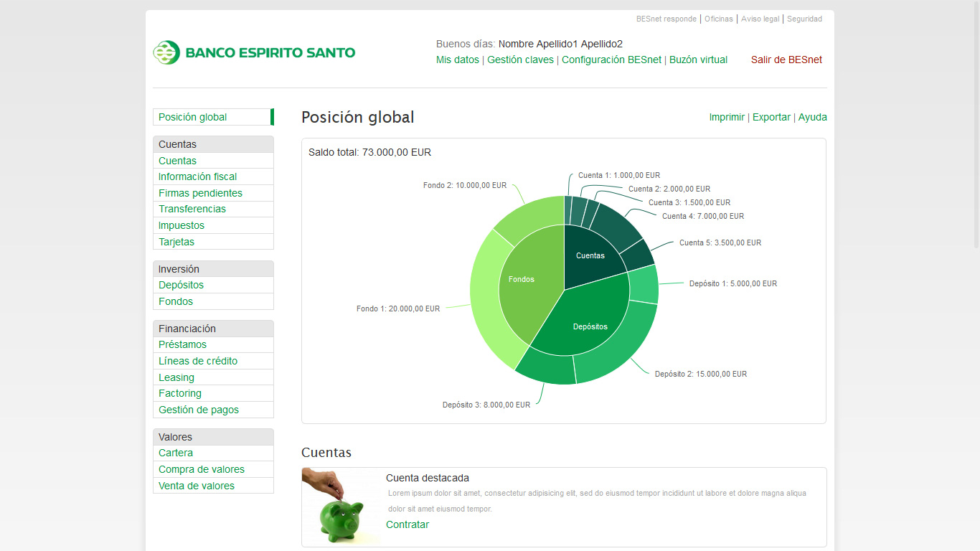
Task: Click label Cuenta 1: 1.000,00 EUR
Action: pyautogui.click(x=619, y=175)
